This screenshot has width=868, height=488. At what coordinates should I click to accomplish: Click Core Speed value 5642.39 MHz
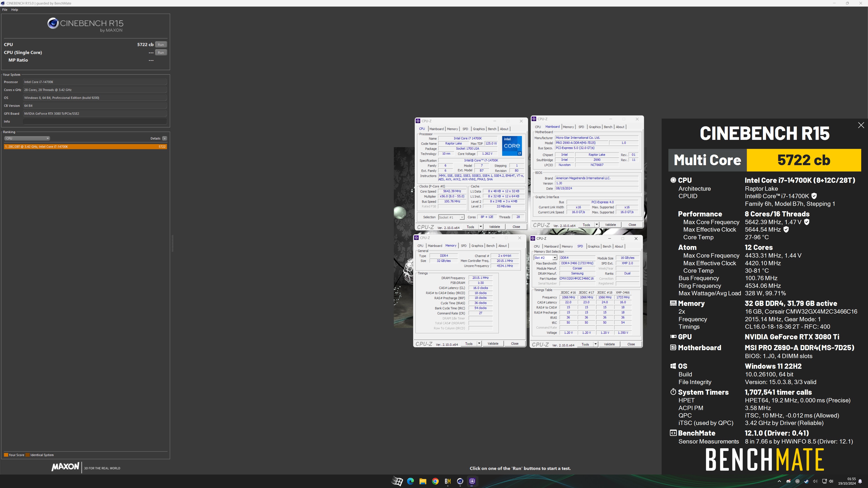coord(452,191)
